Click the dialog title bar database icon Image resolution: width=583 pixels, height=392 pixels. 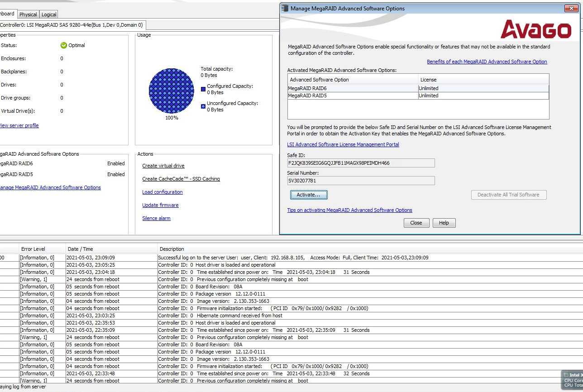coord(285,8)
